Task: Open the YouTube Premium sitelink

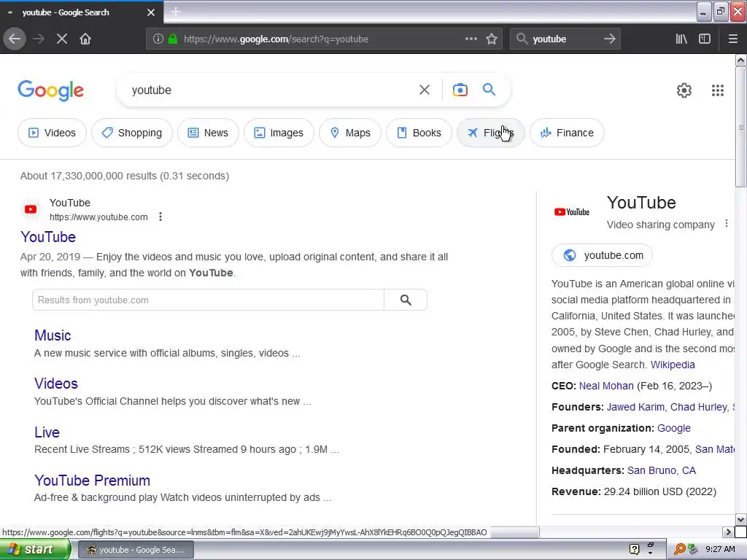Action: pos(93,481)
